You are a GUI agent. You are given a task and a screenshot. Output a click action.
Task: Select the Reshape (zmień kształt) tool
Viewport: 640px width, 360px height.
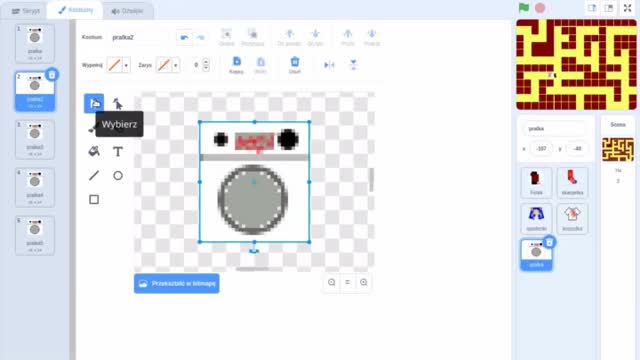point(118,104)
